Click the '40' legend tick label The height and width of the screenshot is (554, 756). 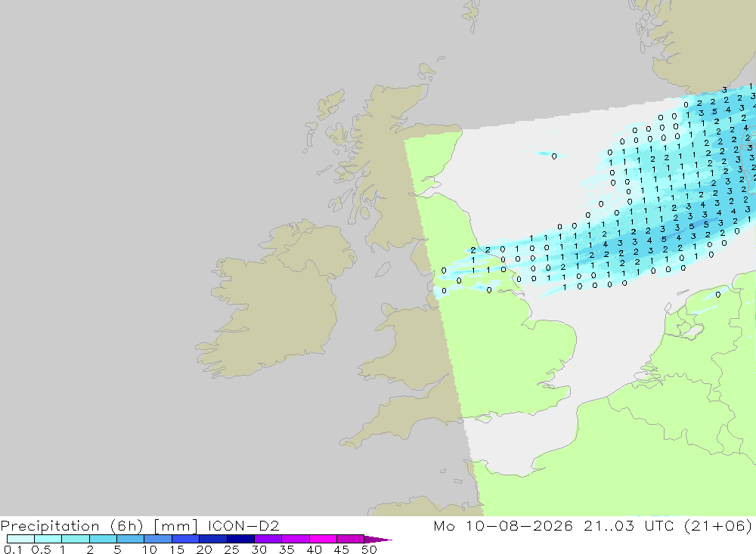tap(314, 549)
